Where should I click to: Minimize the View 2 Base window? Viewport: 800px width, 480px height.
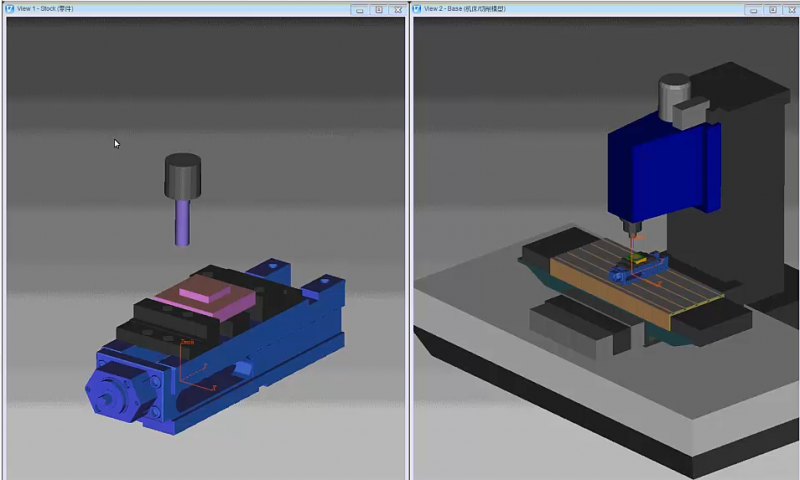click(755, 9)
